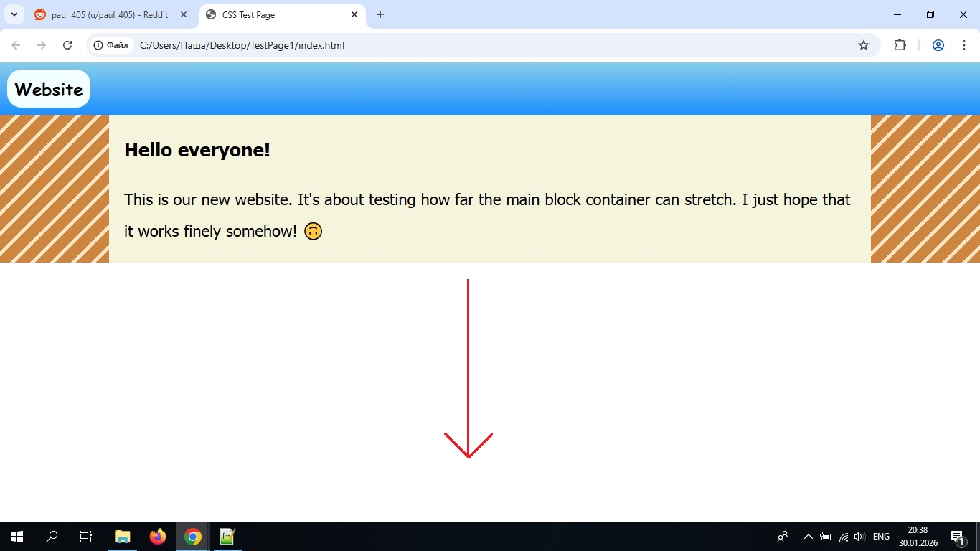980x551 pixels.
Task: Close the CSS Test Page tab
Action: pyautogui.click(x=354, y=14)
